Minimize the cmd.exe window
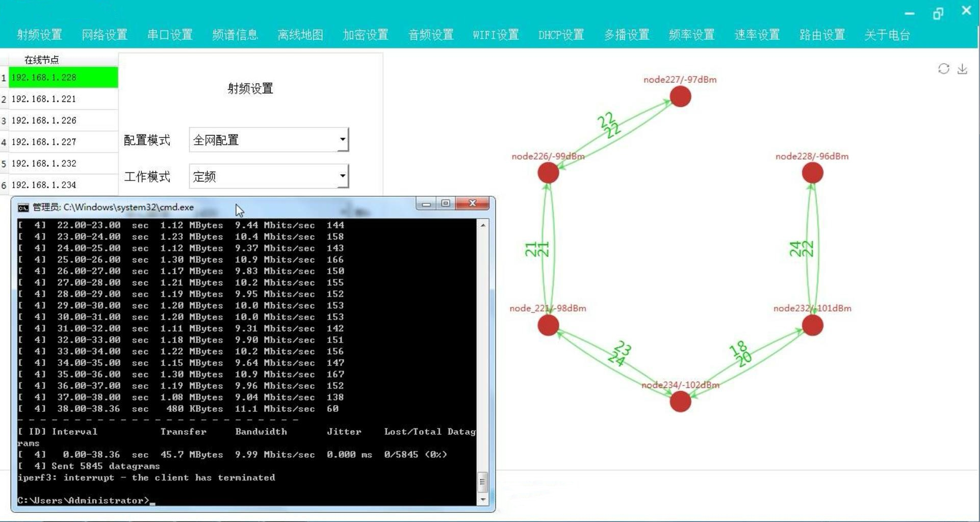Viewport: 980px width, 522px height. 426,204
